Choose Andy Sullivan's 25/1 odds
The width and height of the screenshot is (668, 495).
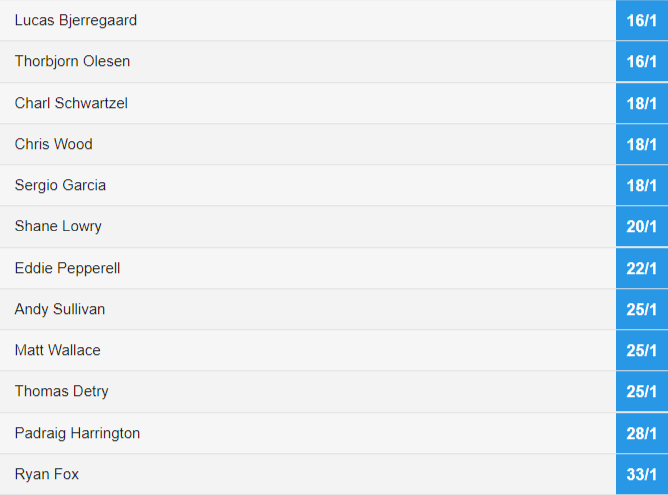click(642, 309)
